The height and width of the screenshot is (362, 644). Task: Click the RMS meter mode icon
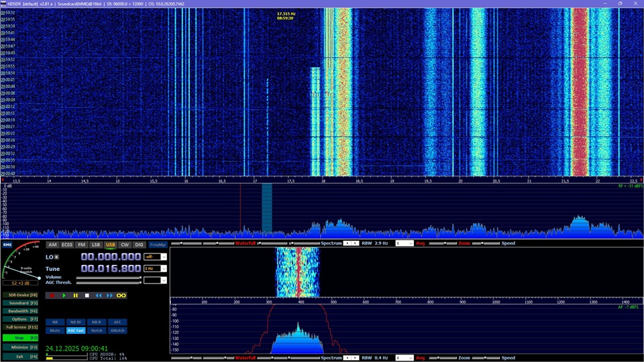click(x=7, y=245)
